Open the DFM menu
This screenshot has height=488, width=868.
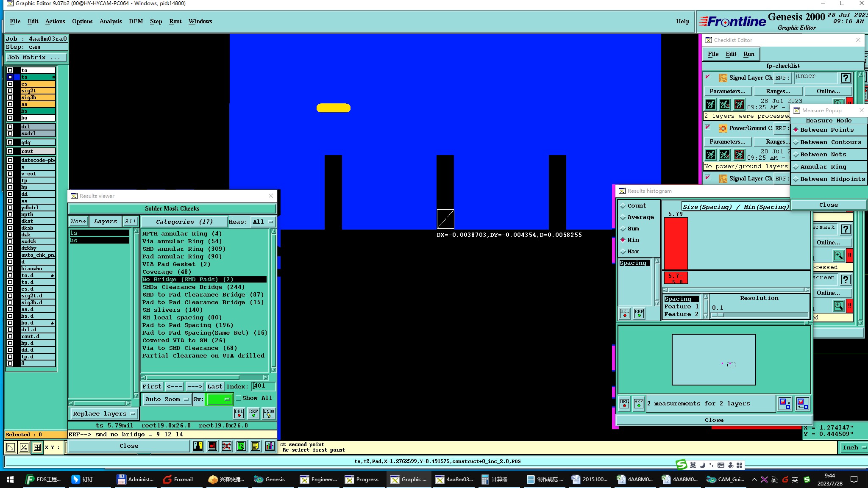coord(136,21)
